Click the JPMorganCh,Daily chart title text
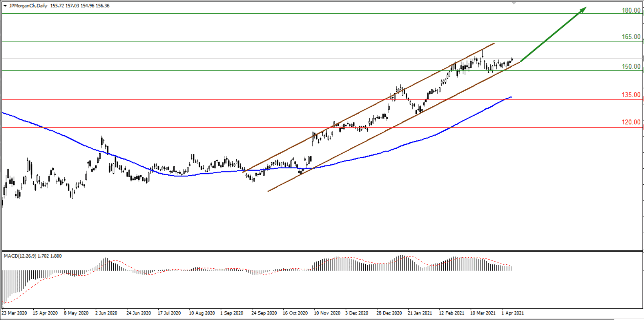 pyautogui.click(x=28, y=6)
